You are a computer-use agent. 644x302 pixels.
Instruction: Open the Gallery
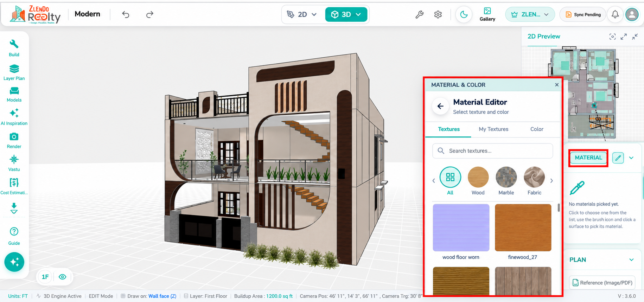487,14
